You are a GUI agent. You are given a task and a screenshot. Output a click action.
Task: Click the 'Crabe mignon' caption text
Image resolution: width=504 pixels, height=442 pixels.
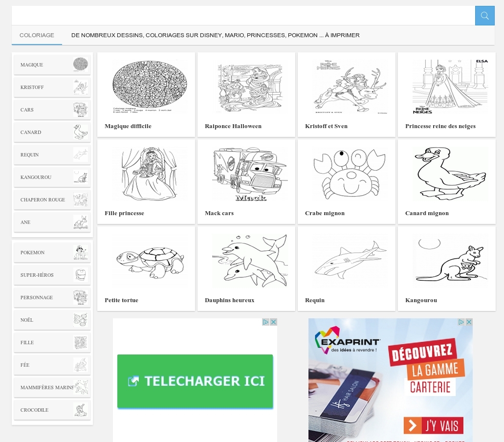click(x=325, y=213)
